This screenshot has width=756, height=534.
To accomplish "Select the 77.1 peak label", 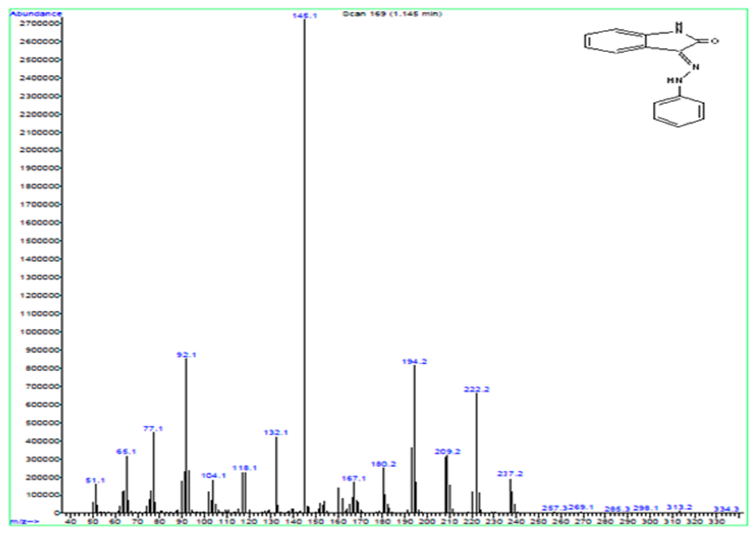I will click(153, 429).
